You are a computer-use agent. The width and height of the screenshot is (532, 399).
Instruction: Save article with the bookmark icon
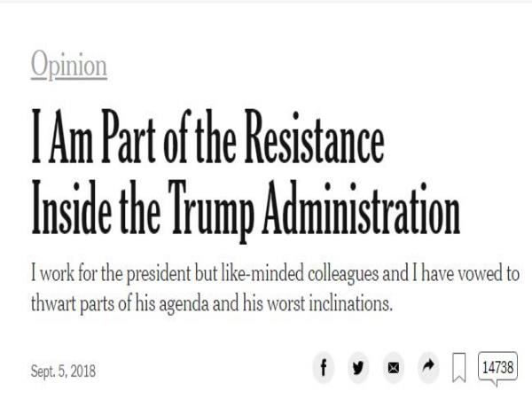[459, 367]
